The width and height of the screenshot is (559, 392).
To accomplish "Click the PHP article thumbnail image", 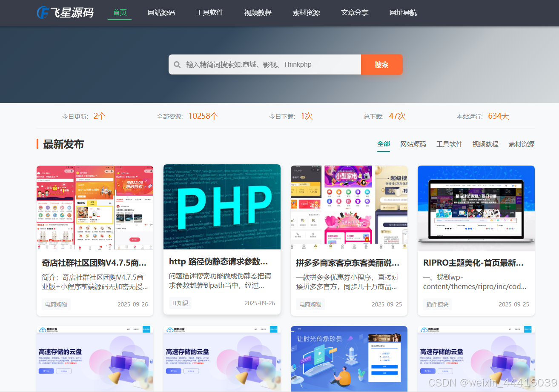I will point(222,207).
